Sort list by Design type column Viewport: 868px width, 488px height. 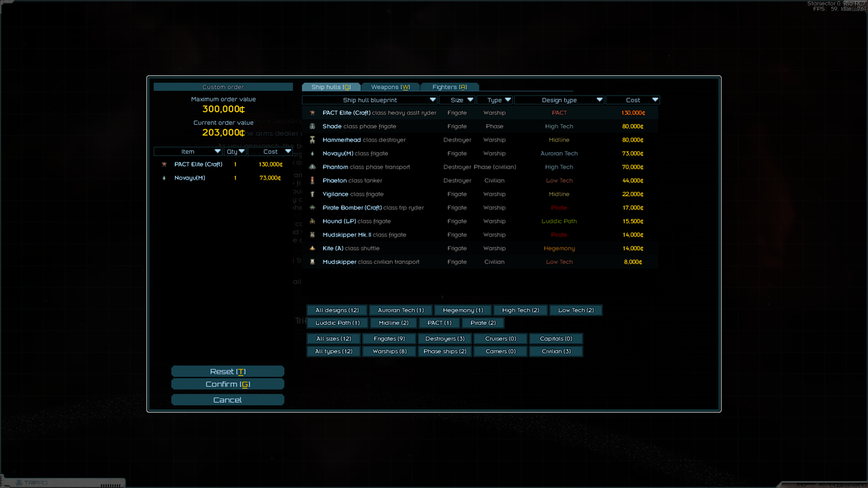[559, 100]
